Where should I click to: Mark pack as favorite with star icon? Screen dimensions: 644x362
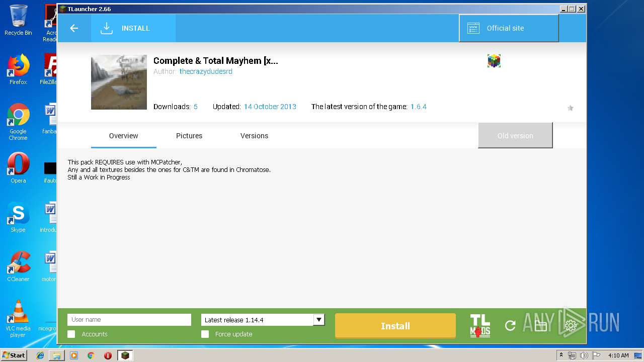click(571, 108)
